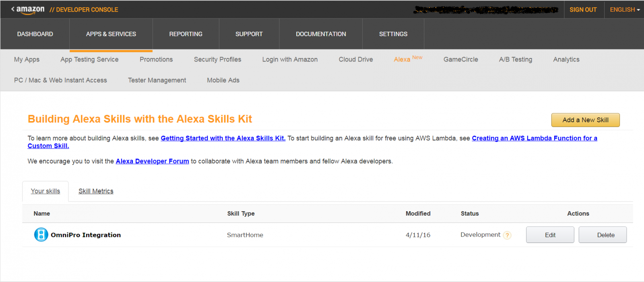Click the OmniPro Integration skill icon

click(x=41, y=235)
